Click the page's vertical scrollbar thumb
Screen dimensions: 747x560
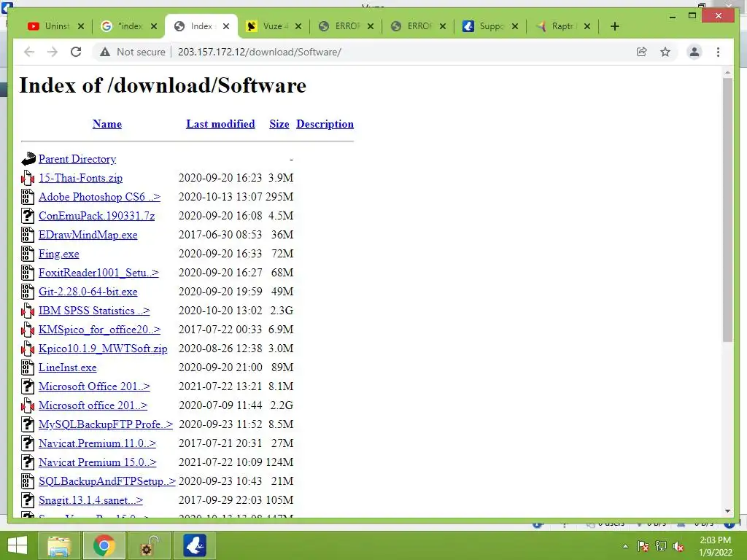[727, 209]
